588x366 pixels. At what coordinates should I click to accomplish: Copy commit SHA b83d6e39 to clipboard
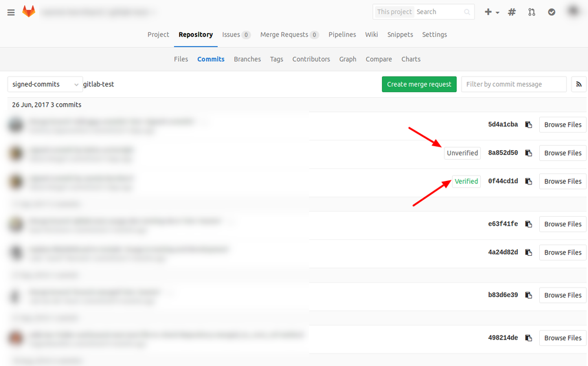point(529,295)
